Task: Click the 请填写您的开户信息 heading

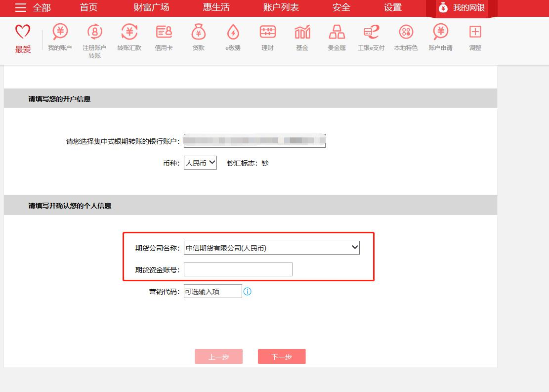Action: [x=59, y=99]
